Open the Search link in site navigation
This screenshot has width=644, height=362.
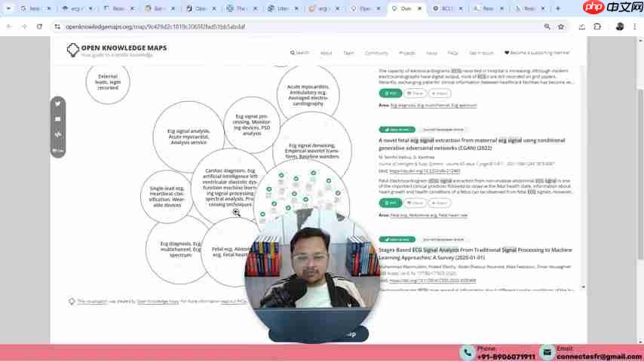(x=299, y=53)
